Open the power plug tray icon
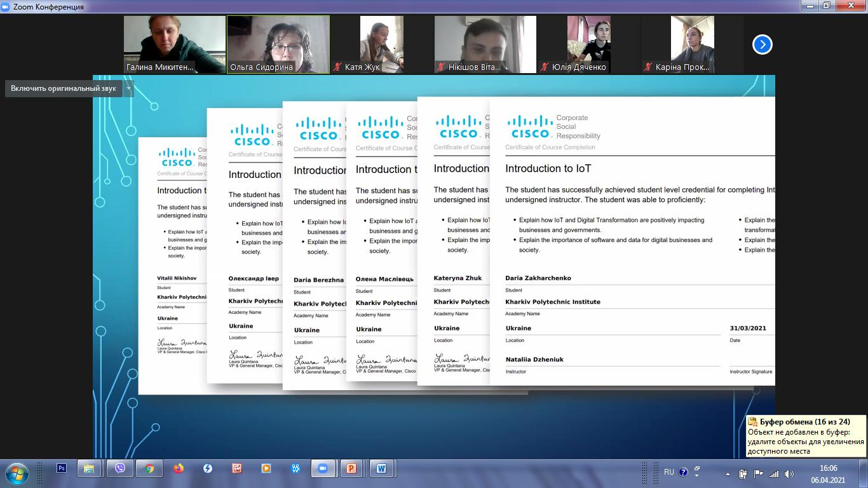The image size is (868, 488). click(x=743, y=474)
